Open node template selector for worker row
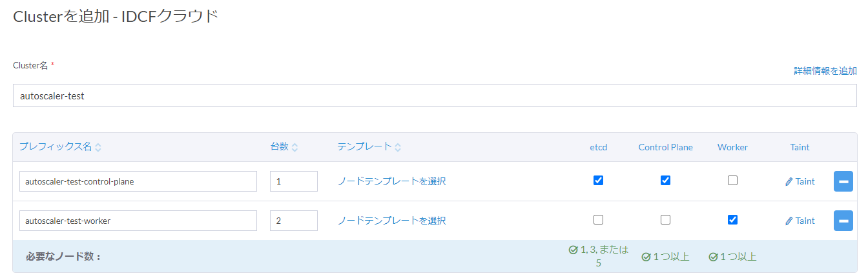Screen dimensions: 868x280 [x=391, y=221]
